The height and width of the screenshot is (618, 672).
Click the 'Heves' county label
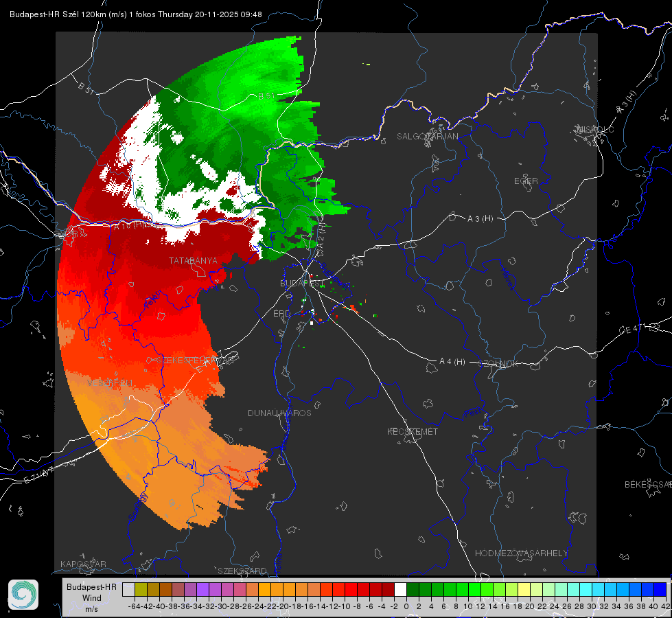[x=507, y=279]
